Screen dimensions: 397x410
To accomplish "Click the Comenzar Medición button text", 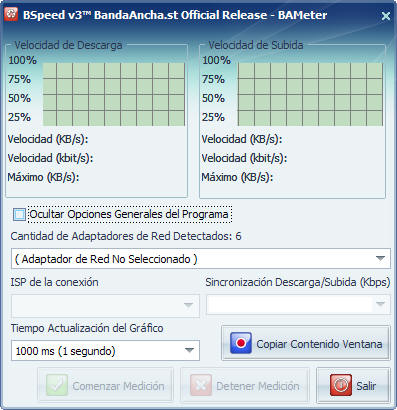I will [x=118, y=386].
